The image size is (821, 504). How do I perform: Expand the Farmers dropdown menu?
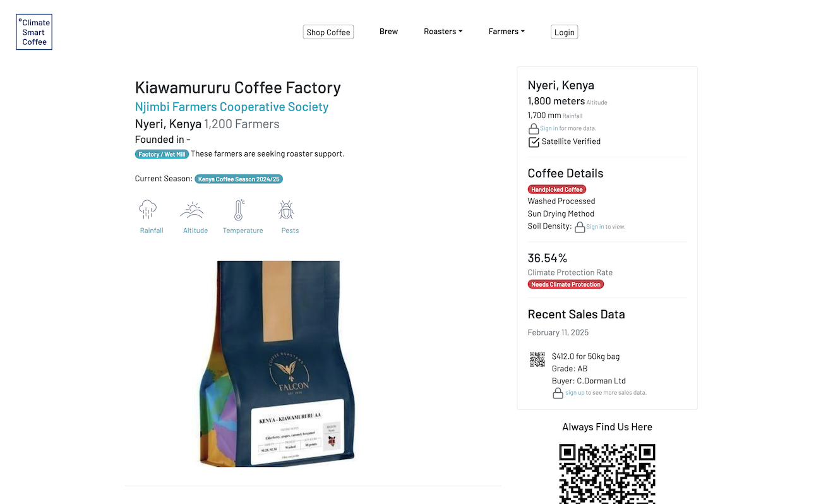[x=506, y=32]
